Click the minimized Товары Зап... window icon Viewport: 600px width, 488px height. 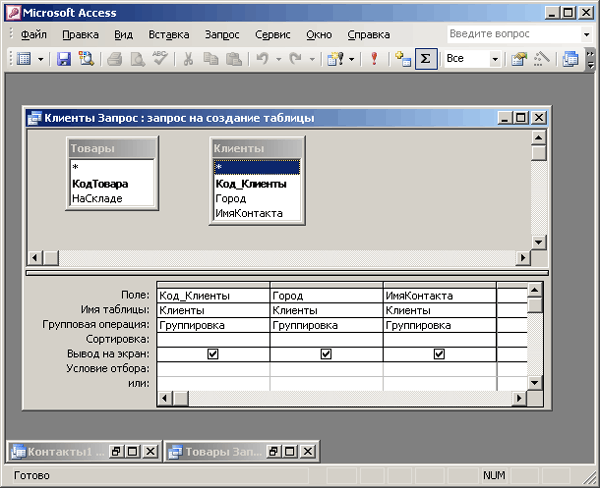(x=176, y=452)
